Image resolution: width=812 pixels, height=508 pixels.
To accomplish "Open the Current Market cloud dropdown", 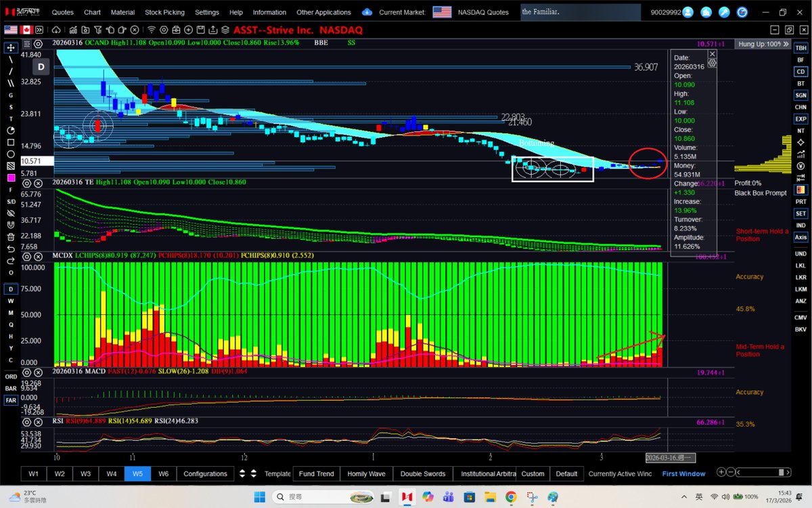I will coord(367,12).
